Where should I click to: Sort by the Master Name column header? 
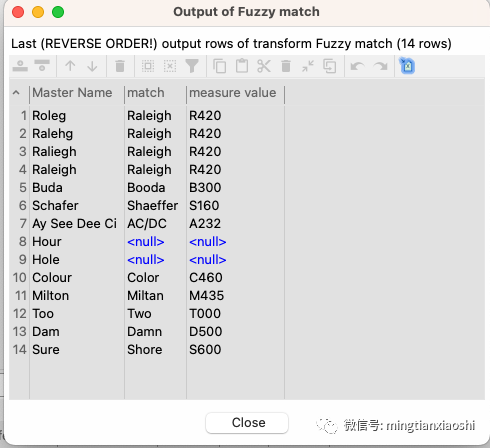pos(72,93)
